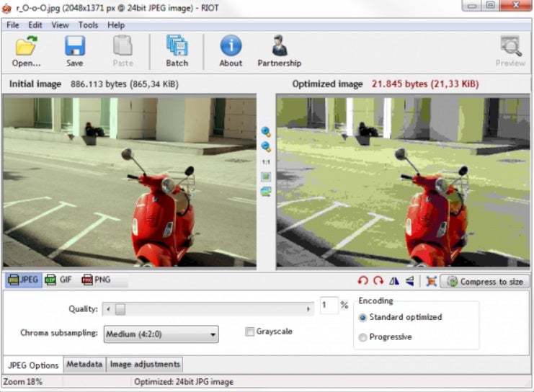Set zoom to 1:1 actual size
This screenshot has width=534, height=392.
point(266,162)
